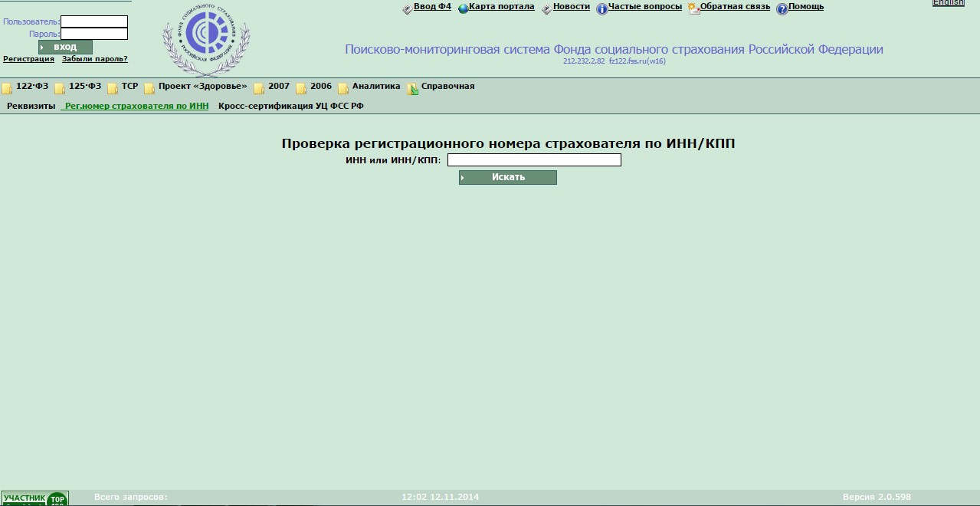This screenshot has width=980, height=506.
Task: Click the вход login button
Action: click(x=65, y=48)
